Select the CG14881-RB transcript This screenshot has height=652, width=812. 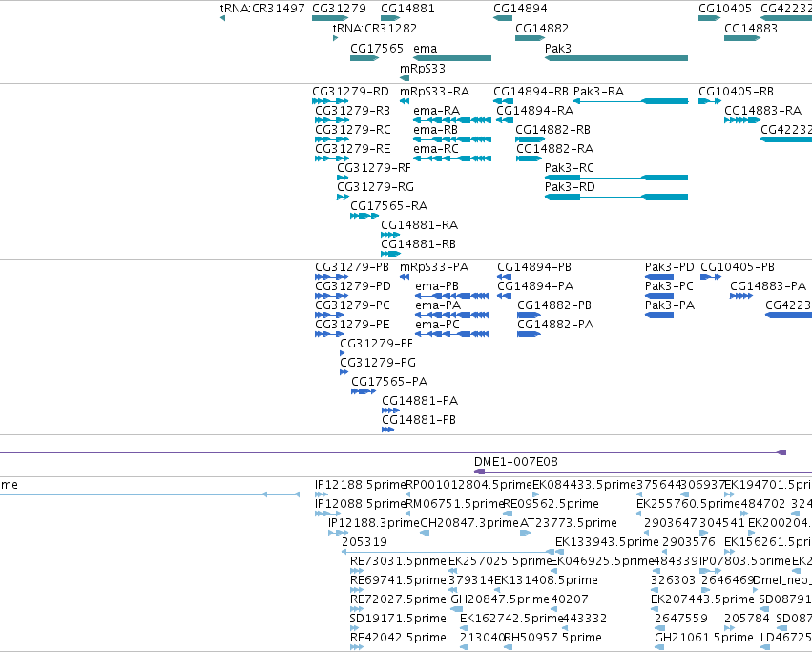coord(391,254)
